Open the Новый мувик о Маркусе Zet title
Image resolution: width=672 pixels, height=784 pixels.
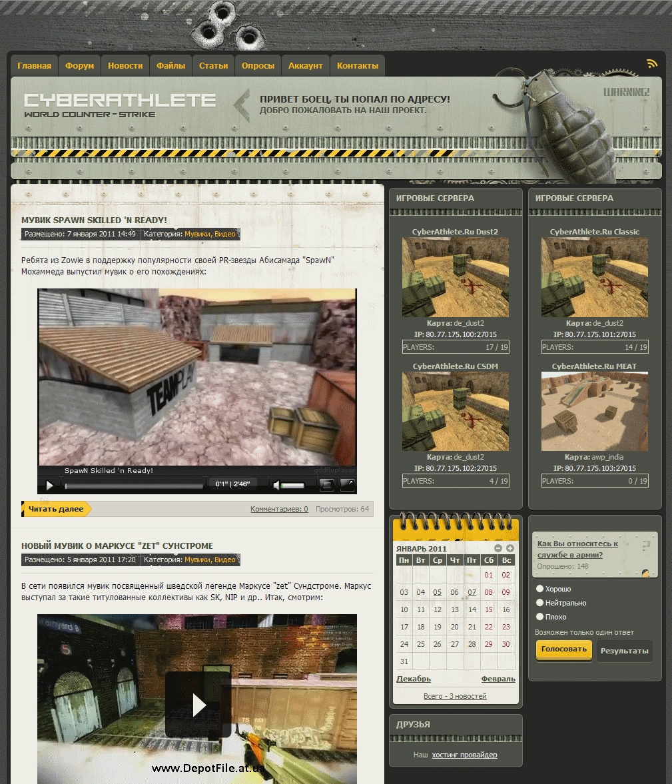tap(117, 546)
